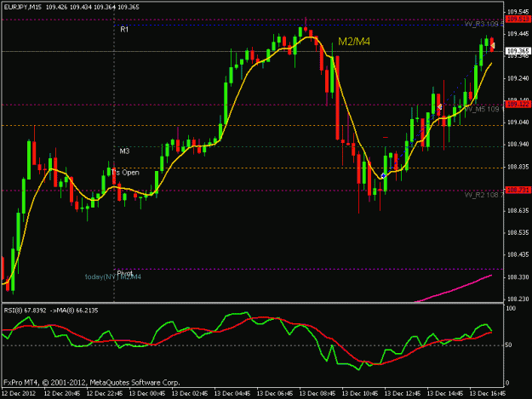The height and width of the screenshot is (399, 532).
Task: Click the 108.940 price scale value
Action: pyautogui.click(x=518, y=145)
